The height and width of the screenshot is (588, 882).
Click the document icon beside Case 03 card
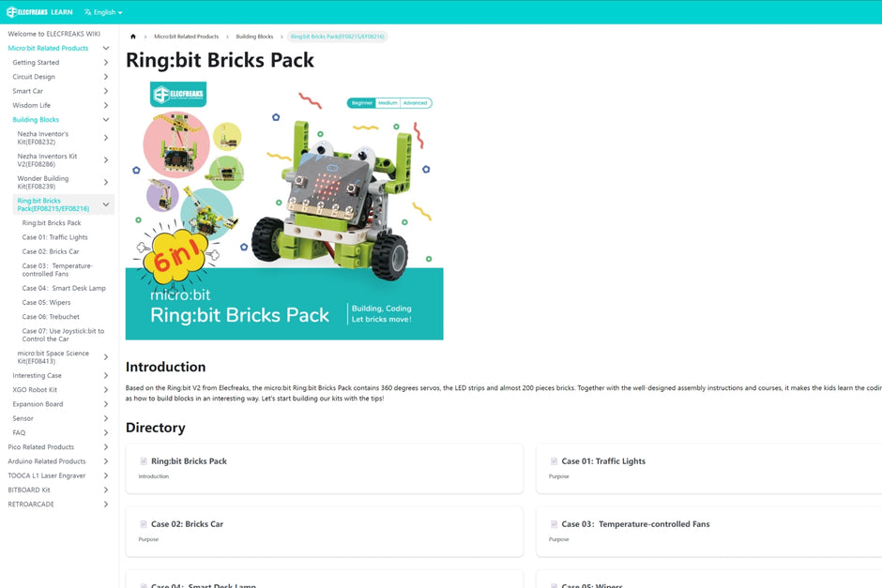554,524
